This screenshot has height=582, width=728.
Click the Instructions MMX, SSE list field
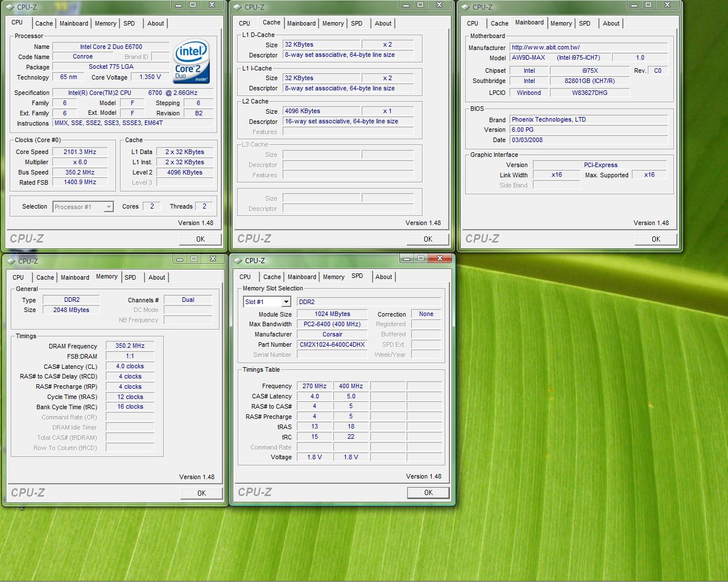tap(133, 123)
